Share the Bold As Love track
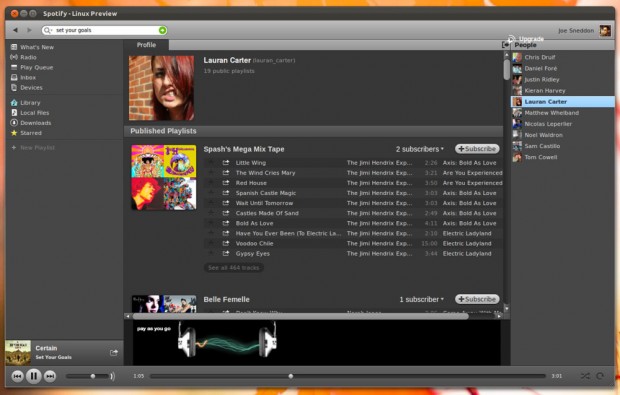This screenshot has width=620, height=395. point(226,223)
